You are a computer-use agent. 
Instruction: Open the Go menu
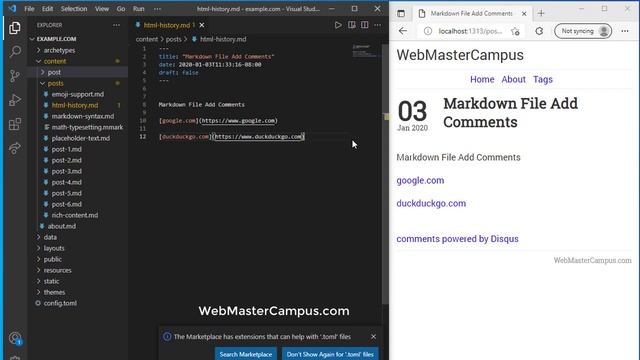[121, 9]
